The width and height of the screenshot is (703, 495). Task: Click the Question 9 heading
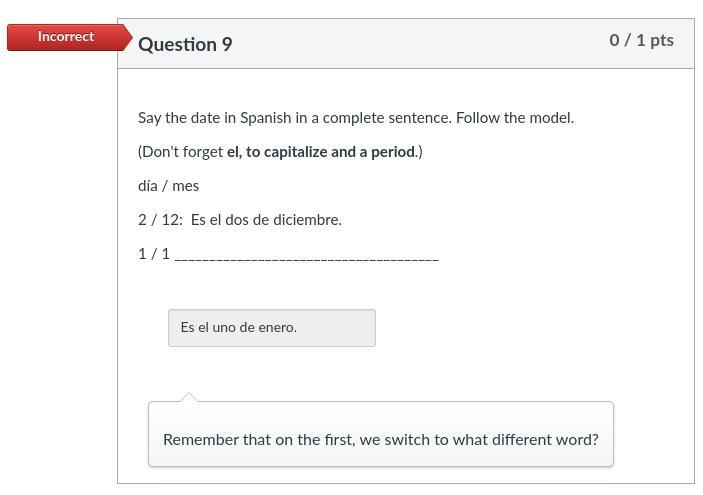coord(185,44)
